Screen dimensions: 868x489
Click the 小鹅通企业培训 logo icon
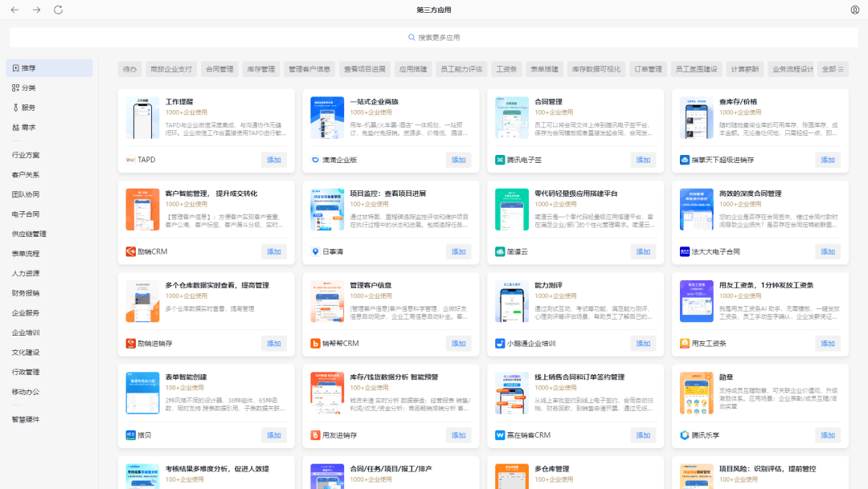[500, 344]
